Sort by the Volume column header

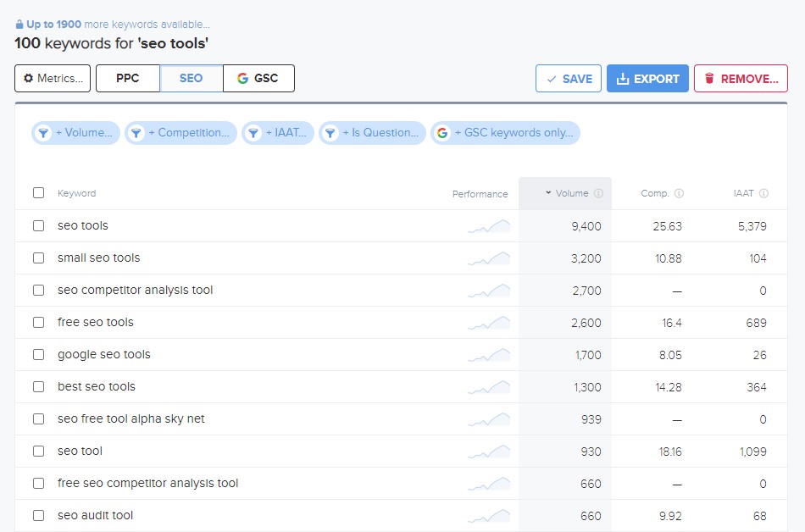[x=567, y=193]
